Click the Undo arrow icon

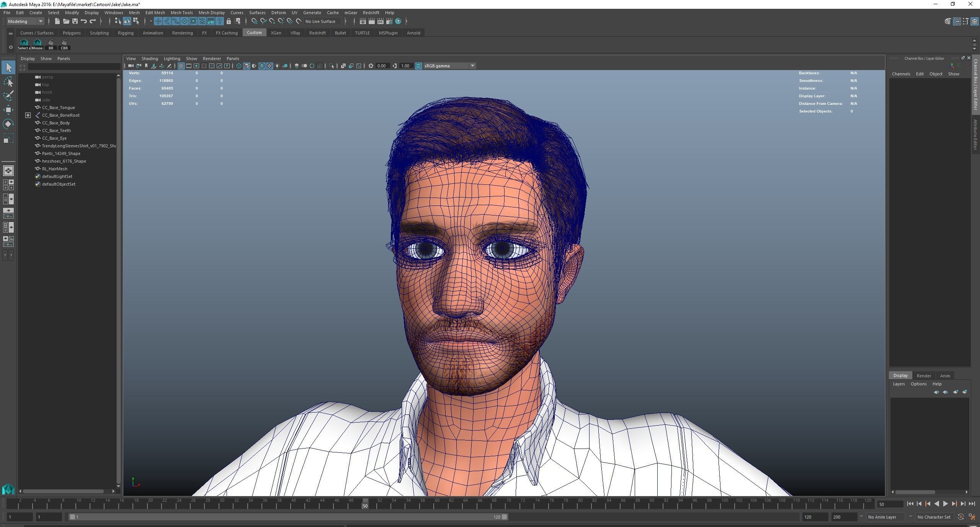tap(84, 21)
